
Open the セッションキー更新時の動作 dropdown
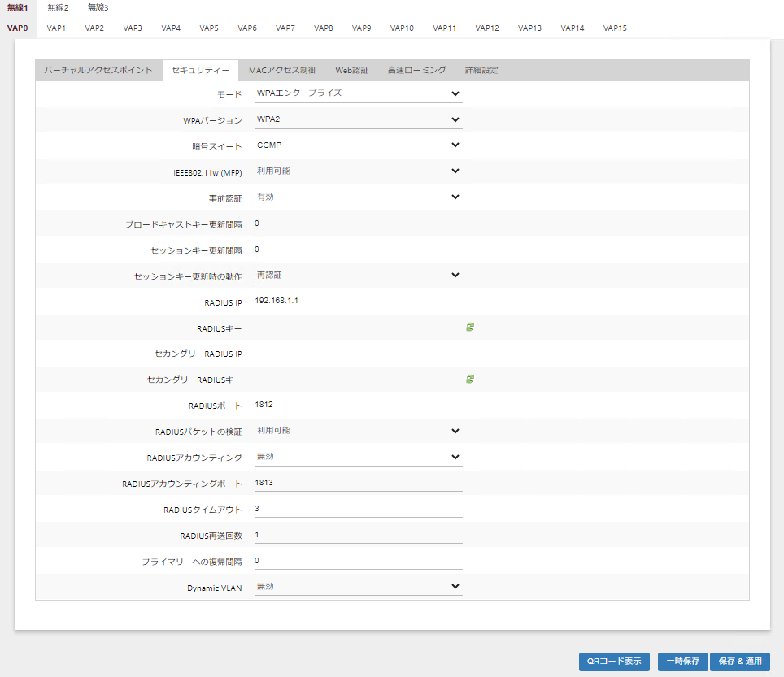(358, 276)
